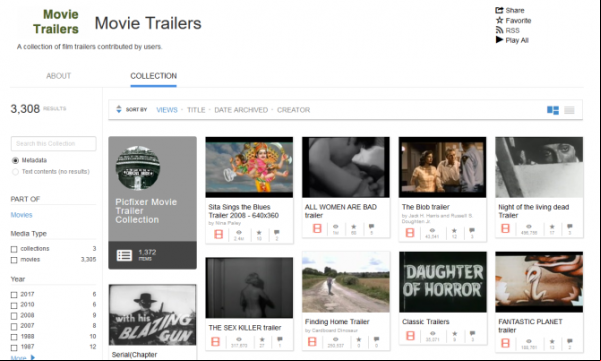Screen dimensions: 601x361
Task: Open the COLLECTION tab
Action: (153, 76)
